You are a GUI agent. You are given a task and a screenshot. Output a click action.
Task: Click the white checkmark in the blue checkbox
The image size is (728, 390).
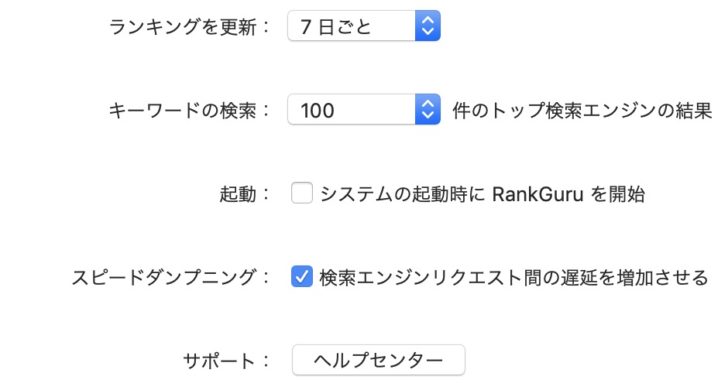tap(302, 277)
